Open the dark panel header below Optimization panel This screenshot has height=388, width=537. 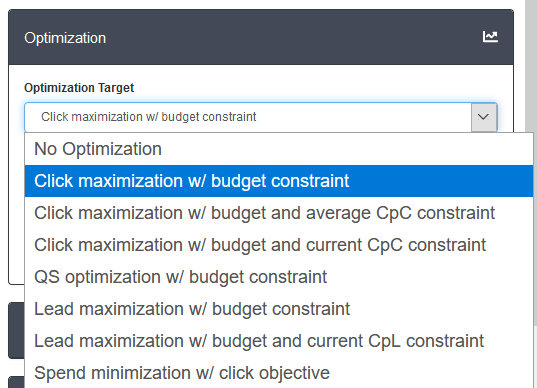click(16, 330)
